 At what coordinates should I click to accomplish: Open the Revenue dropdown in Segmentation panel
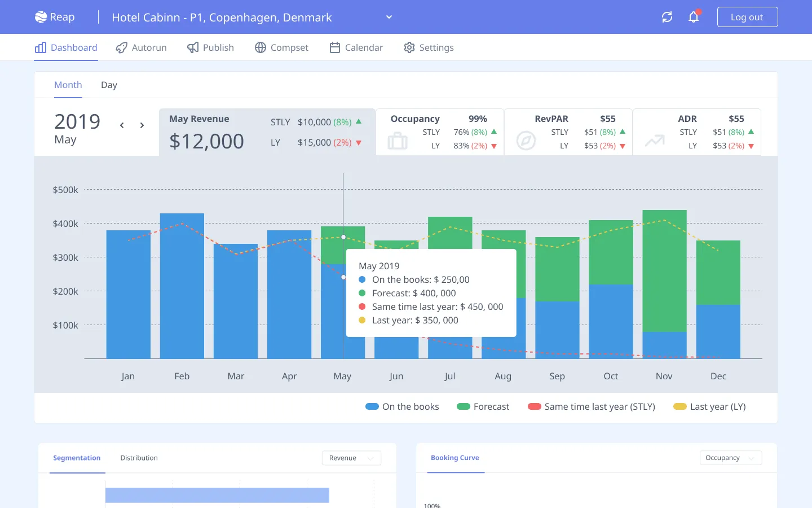pos(351,458)
